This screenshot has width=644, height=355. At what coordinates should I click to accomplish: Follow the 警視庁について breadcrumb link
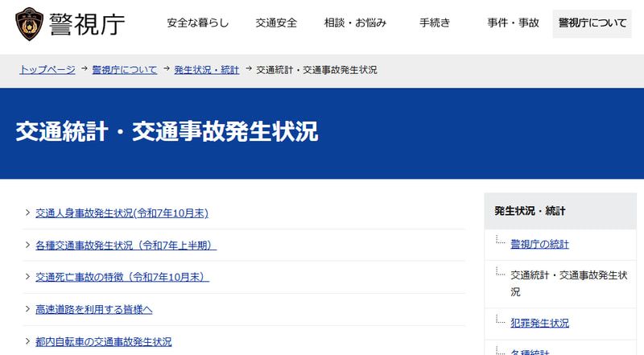pyautogui.click(x=125, y=70)
